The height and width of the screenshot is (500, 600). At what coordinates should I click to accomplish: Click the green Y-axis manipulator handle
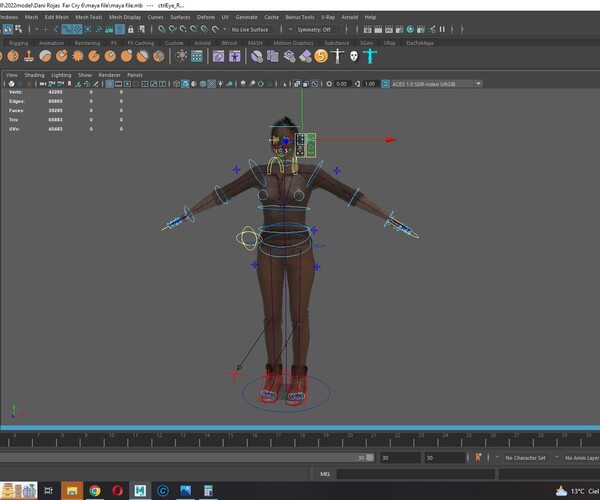pyautogui.click(x=302, y=109)
